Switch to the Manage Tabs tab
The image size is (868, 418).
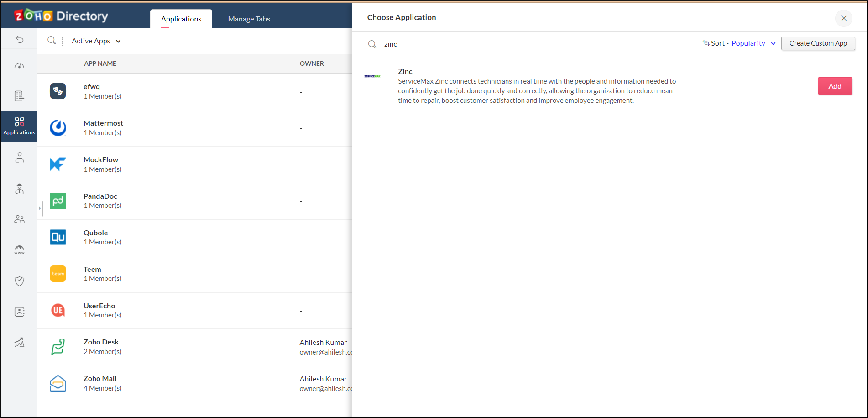click(x=249, y=19)
